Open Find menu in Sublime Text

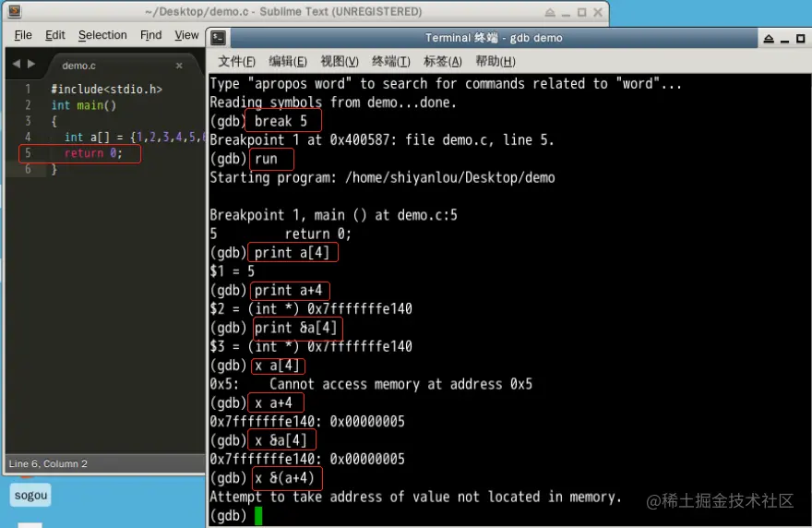click(150, 35)
